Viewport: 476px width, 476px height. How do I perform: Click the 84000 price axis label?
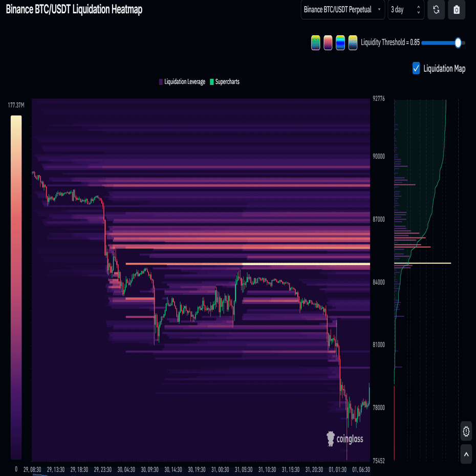379,282
